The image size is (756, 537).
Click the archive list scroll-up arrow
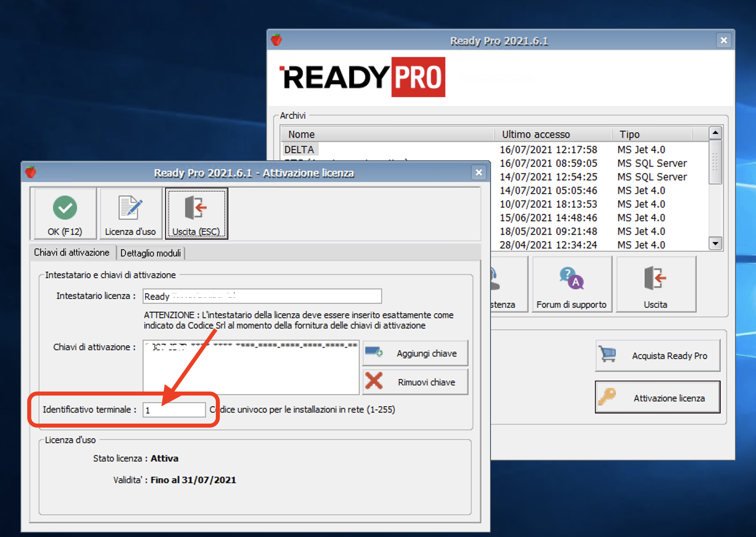[715, 133]
